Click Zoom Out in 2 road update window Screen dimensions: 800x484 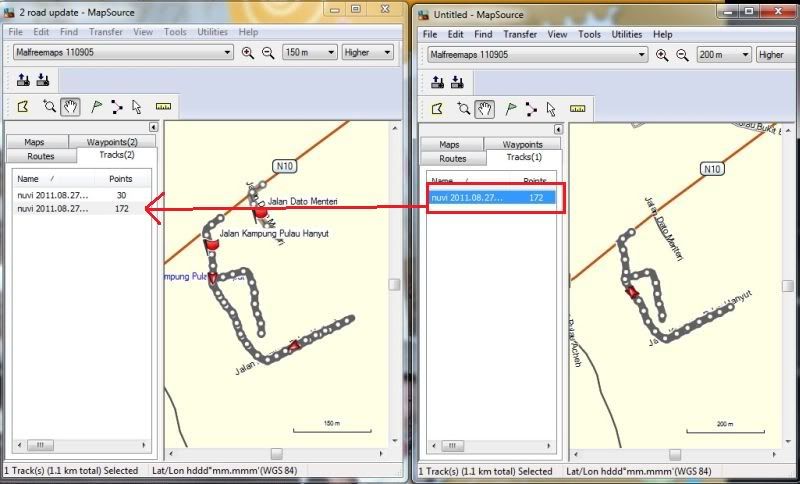tap(268, 53)
